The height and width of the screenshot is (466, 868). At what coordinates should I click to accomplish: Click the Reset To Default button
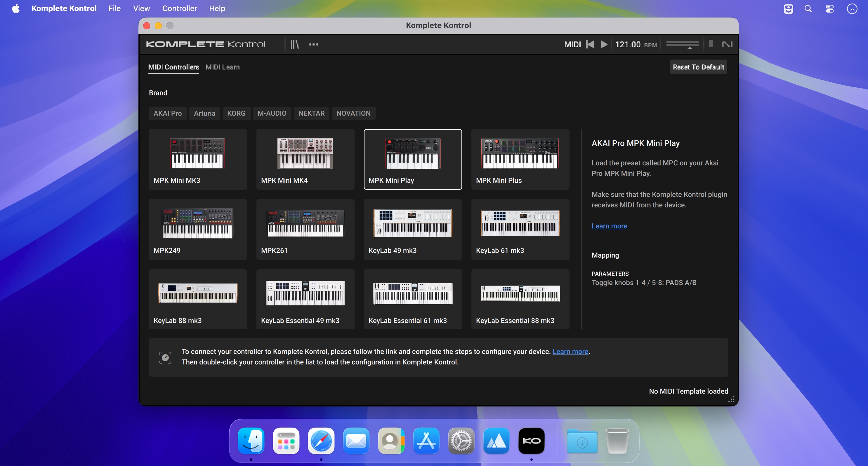tap(698, 67)
